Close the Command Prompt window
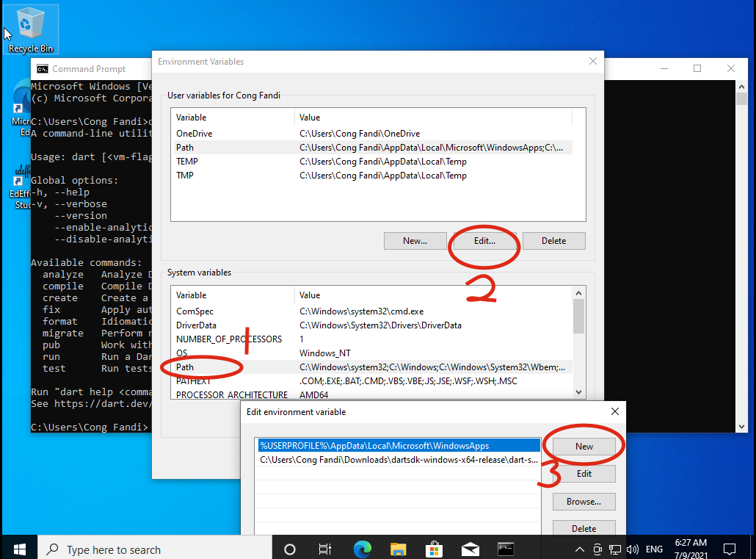Image resolution: width=756 pixels, height=559 pixels. 731,68
